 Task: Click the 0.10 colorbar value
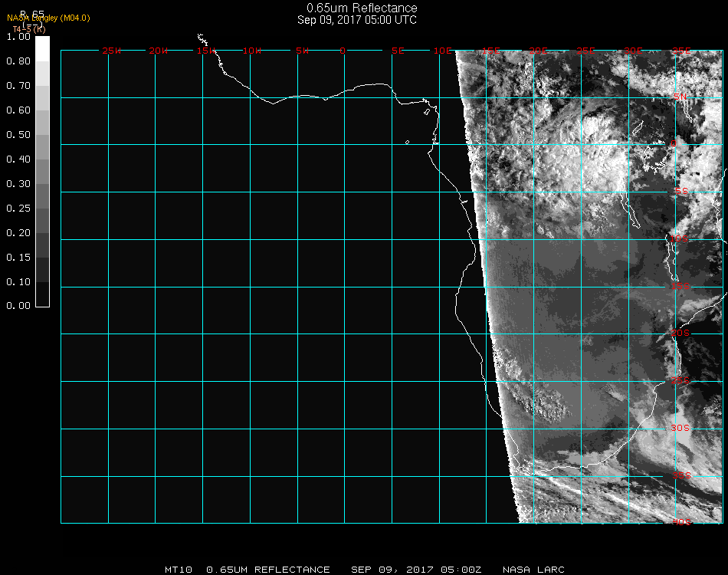click(18, 282)
